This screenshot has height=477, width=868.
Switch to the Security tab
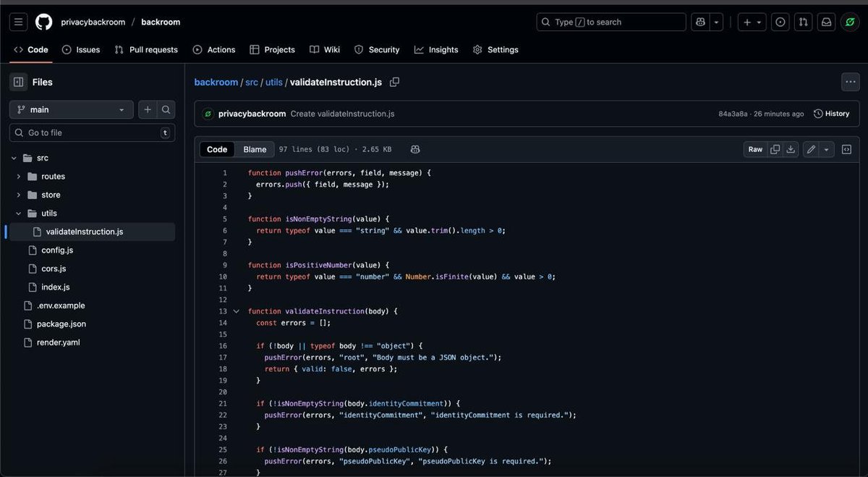point(377,49)
